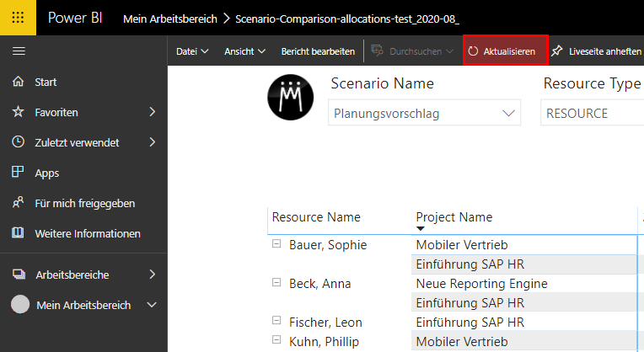
Task: Expand the Favoriten chevron
Action: tap(153, 112)
